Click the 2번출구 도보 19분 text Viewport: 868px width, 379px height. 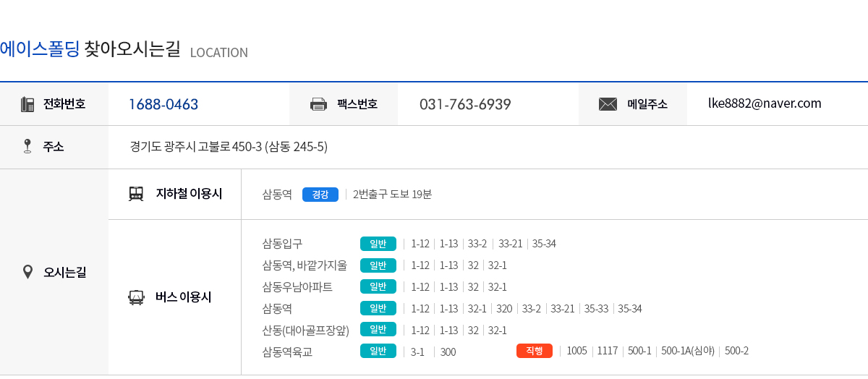[392, 195]
